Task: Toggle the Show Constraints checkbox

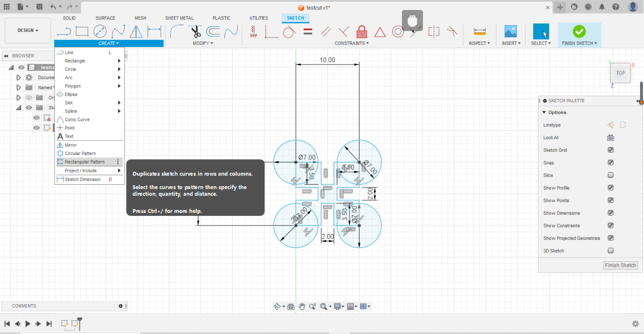Action: 610,225
